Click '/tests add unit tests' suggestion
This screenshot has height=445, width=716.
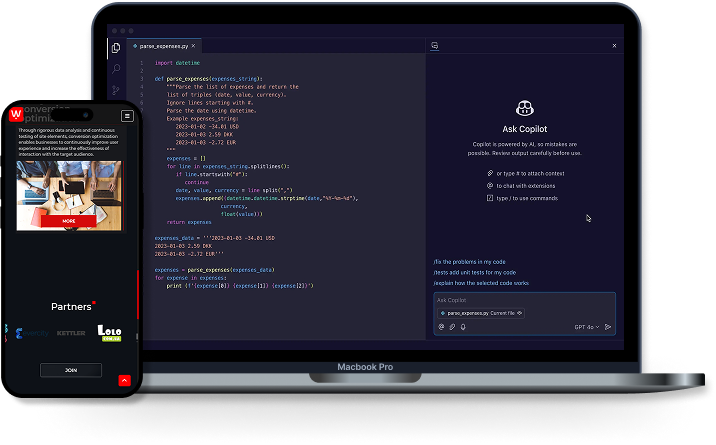(x=475, y=272)
